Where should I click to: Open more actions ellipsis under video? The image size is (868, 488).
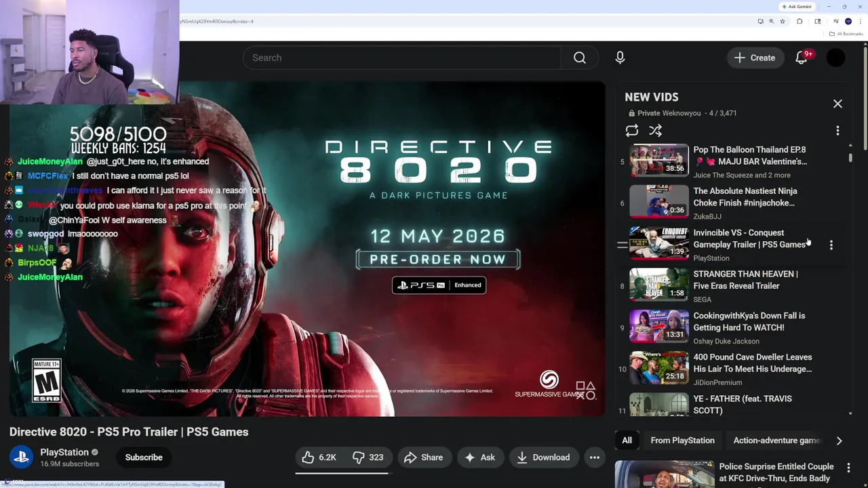[x=595, y=457]
